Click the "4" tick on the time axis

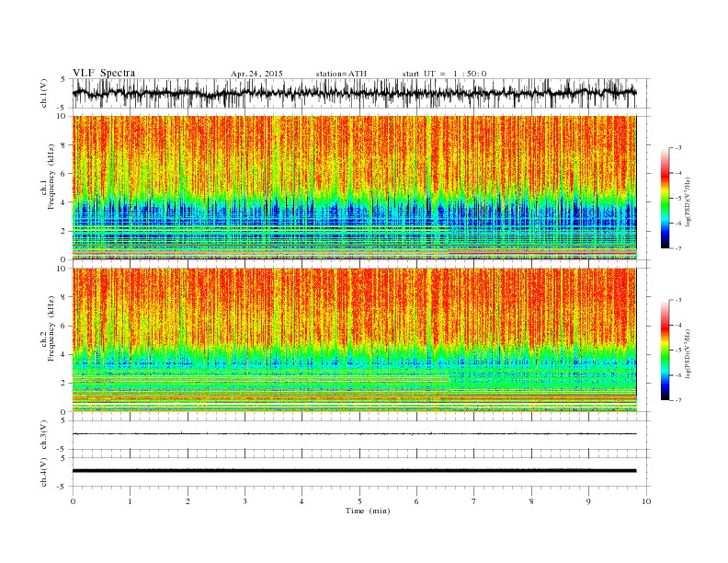click(x=301, y=501)
